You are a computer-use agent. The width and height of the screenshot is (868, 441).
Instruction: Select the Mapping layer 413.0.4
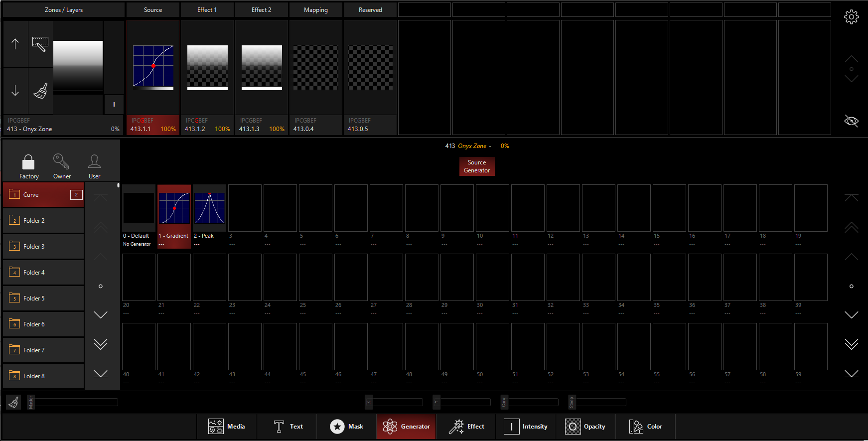pyautogui.click(x=316, y=77)
